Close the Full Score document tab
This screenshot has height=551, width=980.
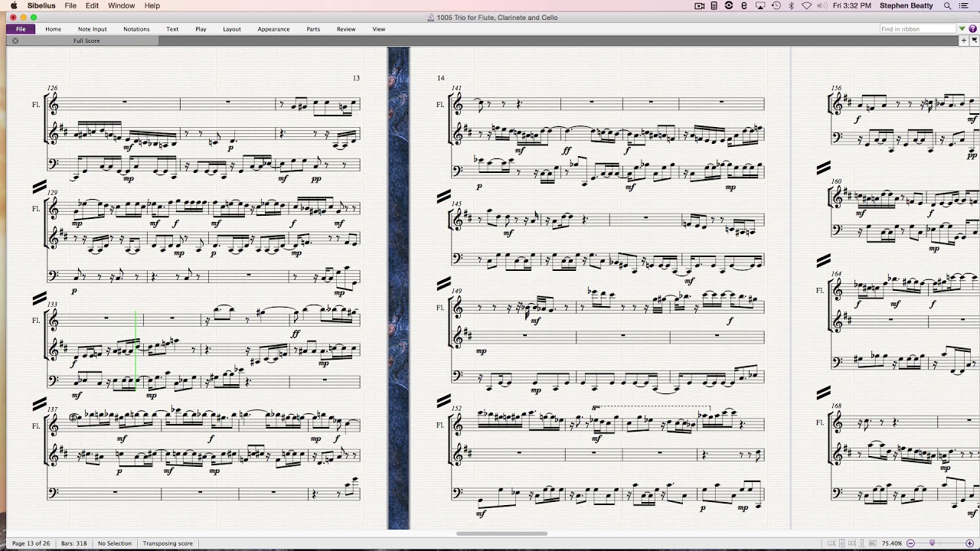click(x=15, y=41)
